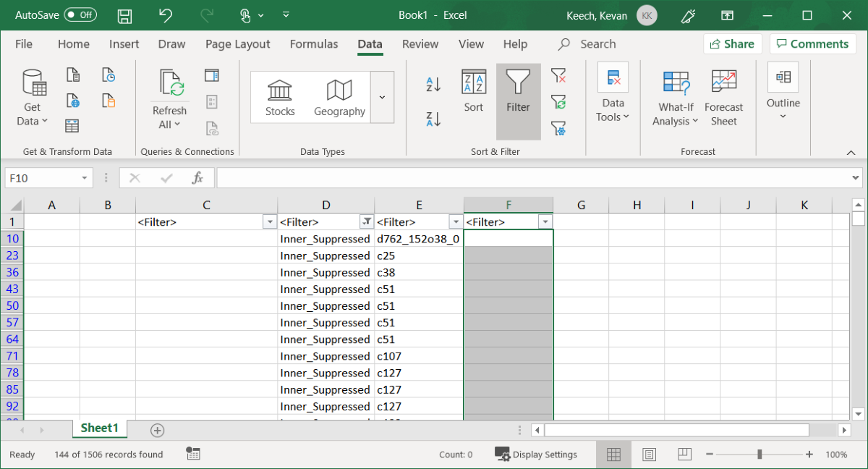The width and height of the screenshot is (868, 469).
Task: Click the Stocks data type
Action: pos(280,97)
